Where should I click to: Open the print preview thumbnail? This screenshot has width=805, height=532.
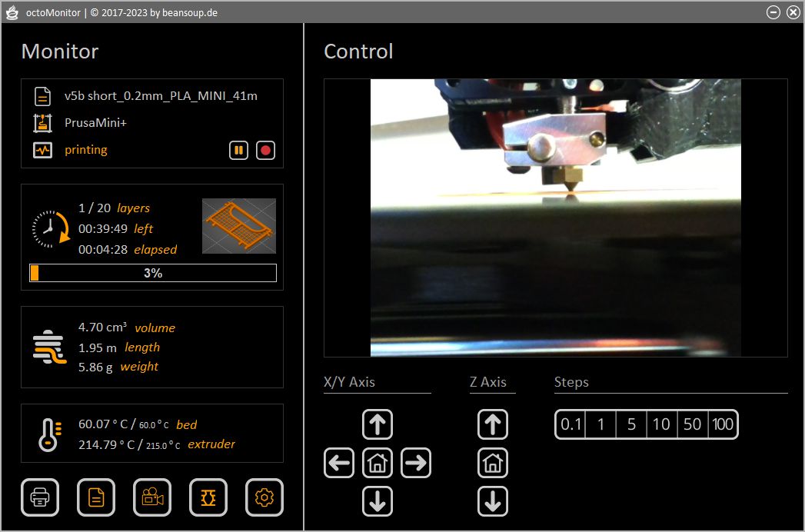(x=238, y=226)
